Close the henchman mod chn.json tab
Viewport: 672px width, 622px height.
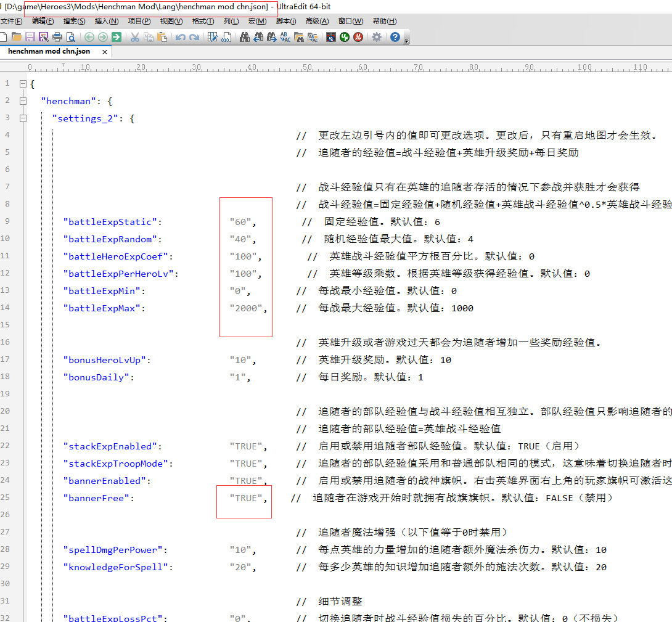point(104,52)
